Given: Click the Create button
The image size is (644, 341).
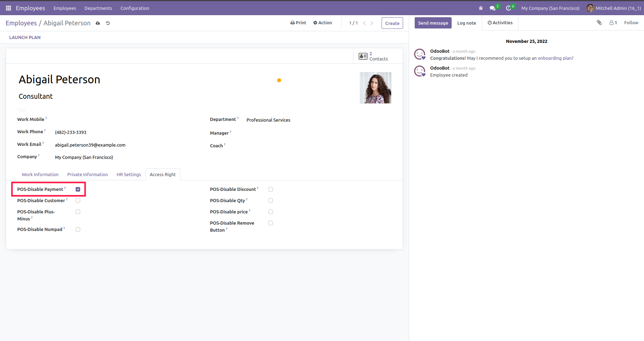Looking at the screenshot, I should click(x=392, y=23).
